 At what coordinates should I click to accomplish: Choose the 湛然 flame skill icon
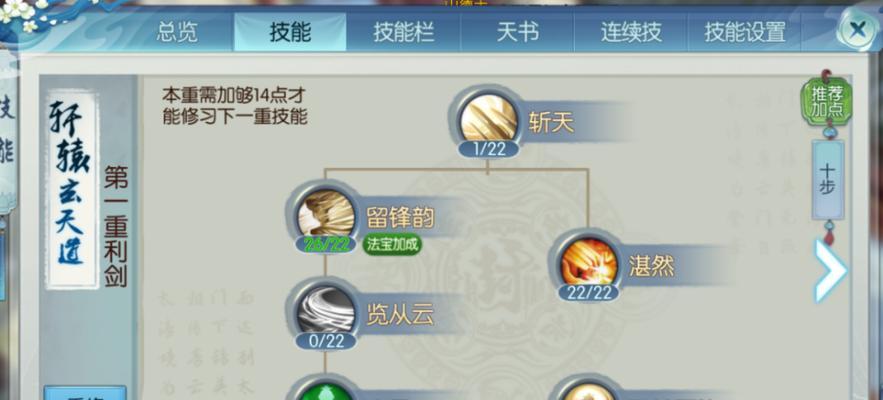[x=589, y=263]
